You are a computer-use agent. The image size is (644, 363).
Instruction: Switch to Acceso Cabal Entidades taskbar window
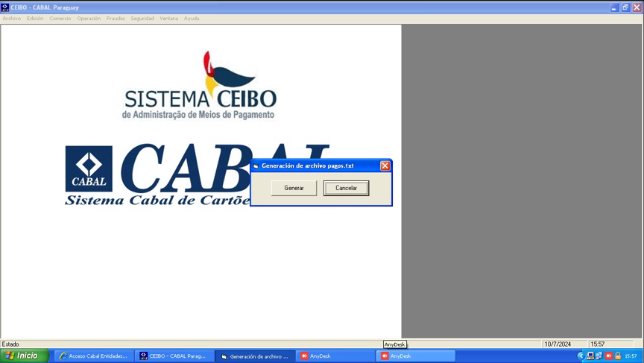click(94, 356)
